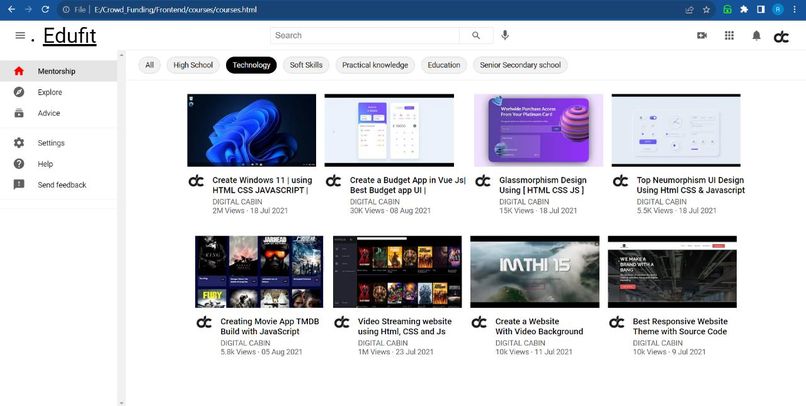Click the microphone voice search icon
The image size is (806, 406).
pos(505,35)
